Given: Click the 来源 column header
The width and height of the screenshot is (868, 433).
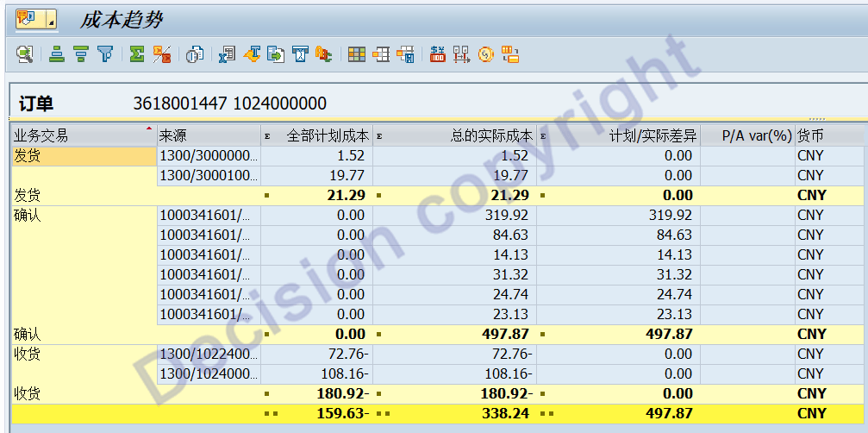Looking at the screenshot, I should (x=207, y=135).
